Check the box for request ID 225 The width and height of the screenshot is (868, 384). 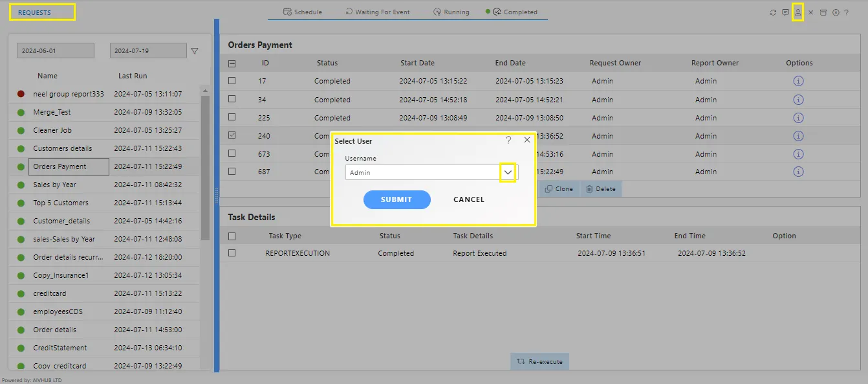tap(232, 117)
